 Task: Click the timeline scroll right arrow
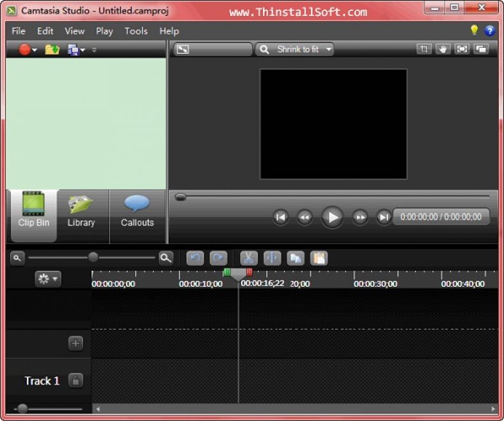[493, 409]
